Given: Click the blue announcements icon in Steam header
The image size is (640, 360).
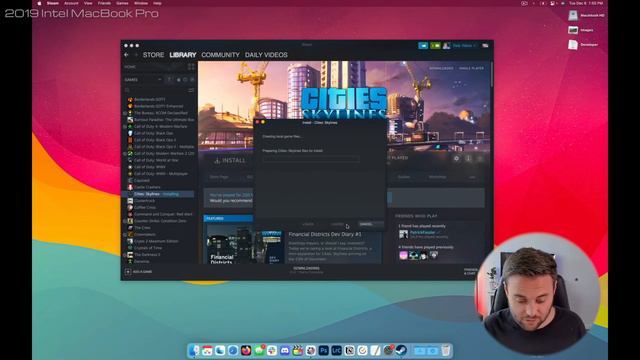Looking at the screenshot, I should tap(423, 46).
